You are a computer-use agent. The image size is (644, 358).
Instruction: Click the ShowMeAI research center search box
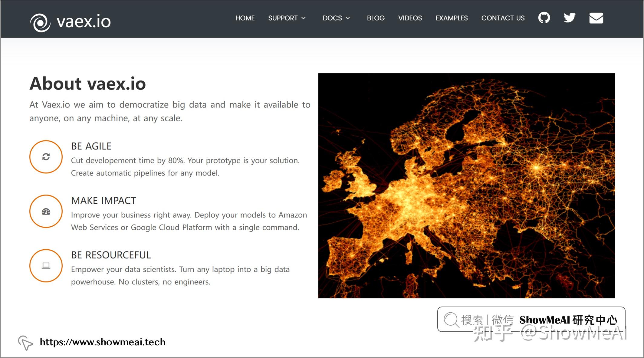point(531,320)
